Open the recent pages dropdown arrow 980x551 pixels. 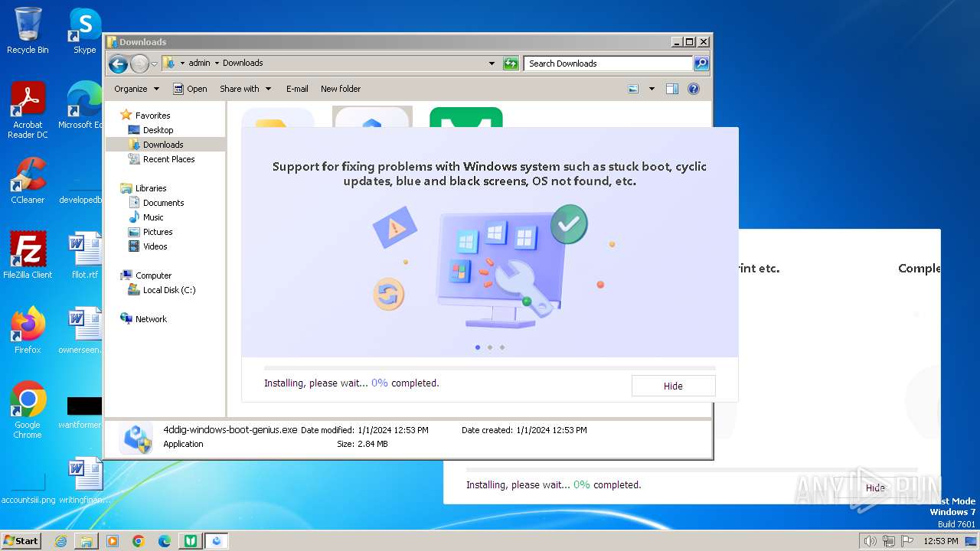coord(154,64)
